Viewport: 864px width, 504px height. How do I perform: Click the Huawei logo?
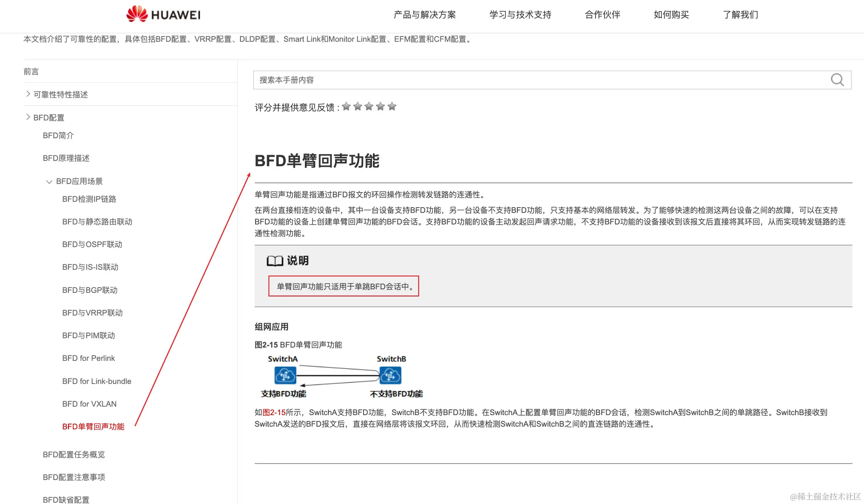click(164, 14)
